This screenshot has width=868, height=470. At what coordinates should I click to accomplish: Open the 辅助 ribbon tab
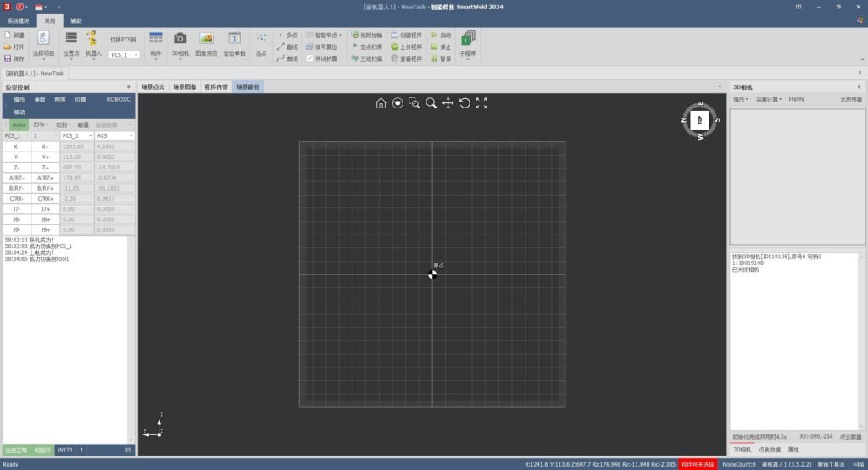(x=75, y=21)
